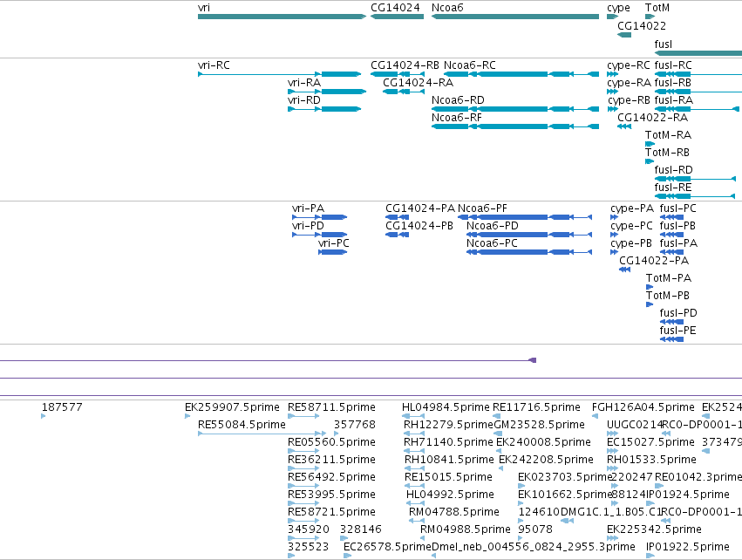This screenshot has width=742, height=560.
Task: Select the vri-RA transcript
Action: click(x=327, y=92)
